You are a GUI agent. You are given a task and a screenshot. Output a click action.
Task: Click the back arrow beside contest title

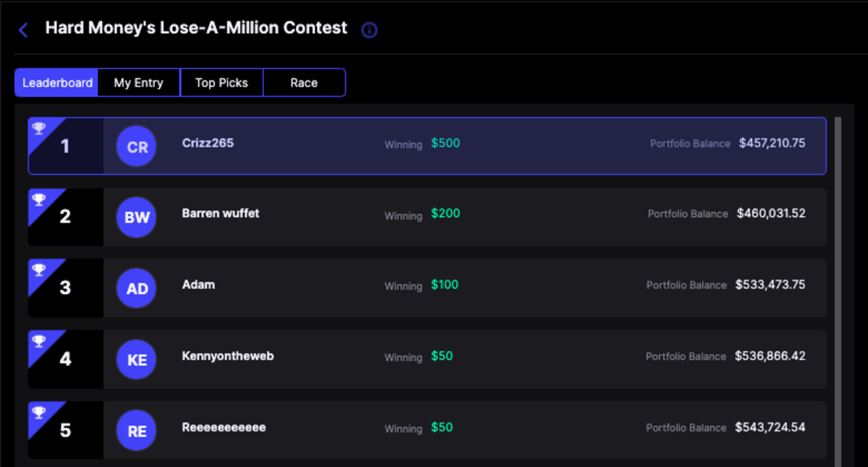[x=23, y=30]
